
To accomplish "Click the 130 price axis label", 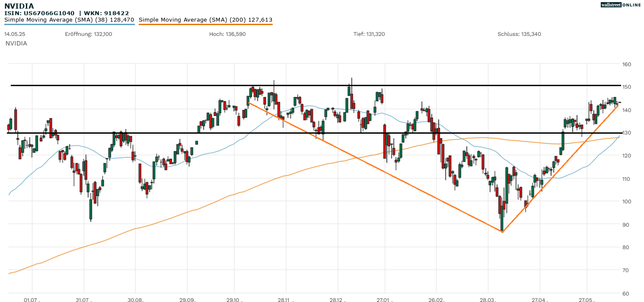I will (627, 133).
